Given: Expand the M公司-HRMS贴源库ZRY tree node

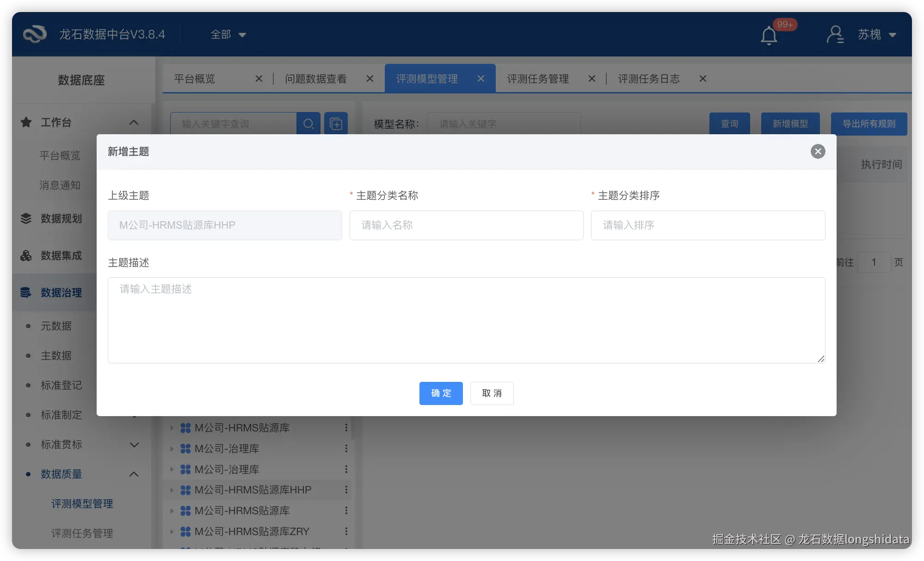Looking at the screenshot, I should tap(172, 531).
